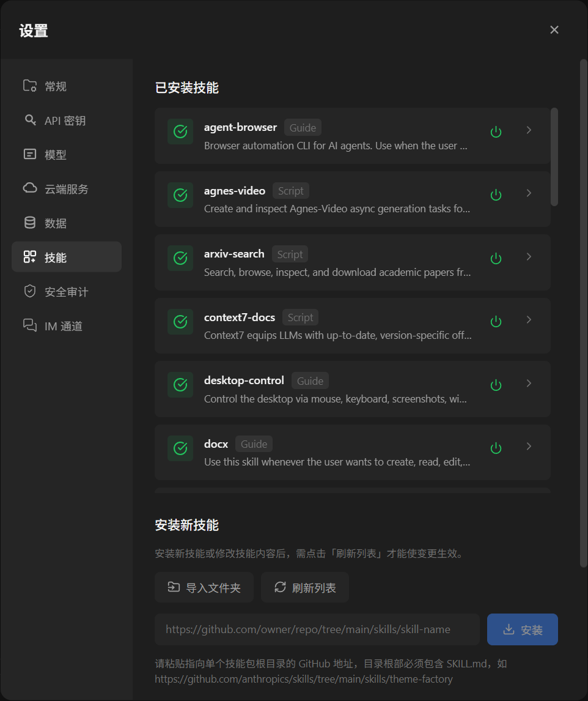The width and height of the screenshot is (588, 701).
Task: Open the 常规 settings section
Action: (x=67, y=86)
